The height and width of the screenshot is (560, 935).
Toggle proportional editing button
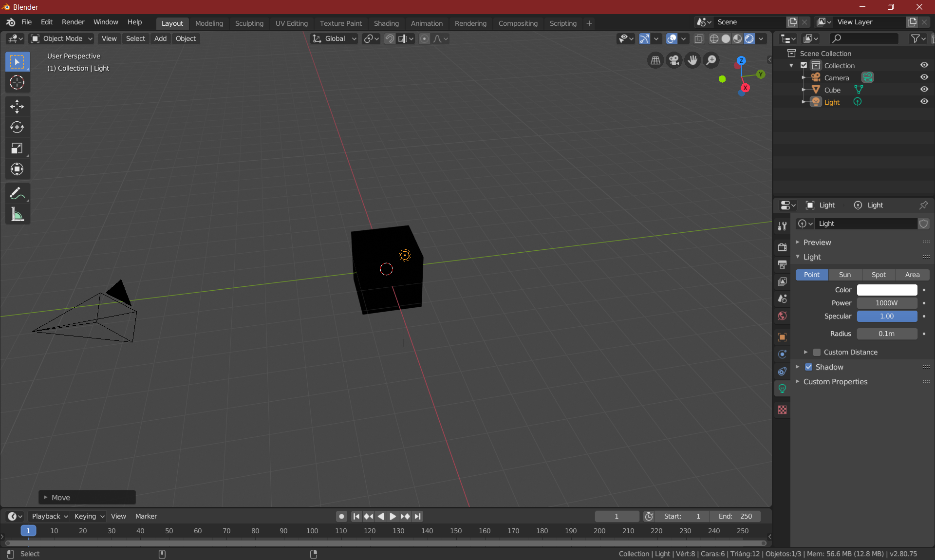pyautogui.click(x=425, y=39)
